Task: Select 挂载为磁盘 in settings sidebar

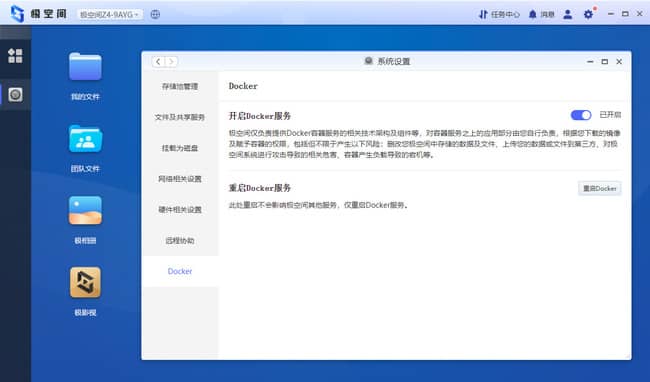Action: [x=180, y=148]
